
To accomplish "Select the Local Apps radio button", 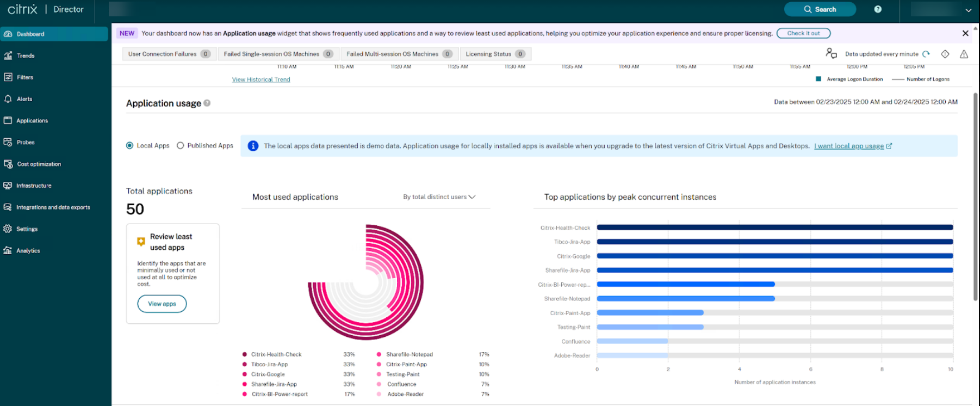I will click(129, 145).
